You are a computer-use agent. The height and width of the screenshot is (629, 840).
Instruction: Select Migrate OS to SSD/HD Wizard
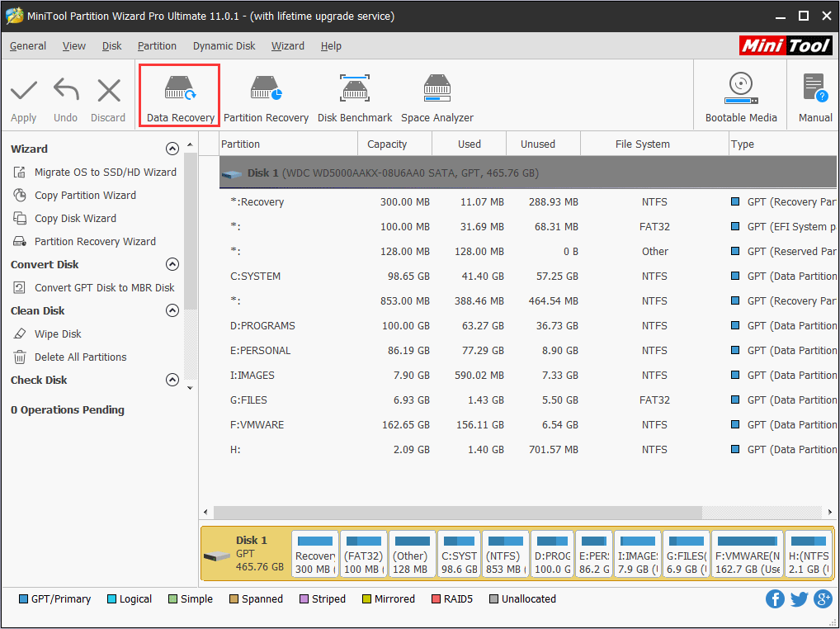tap(105, 173)
